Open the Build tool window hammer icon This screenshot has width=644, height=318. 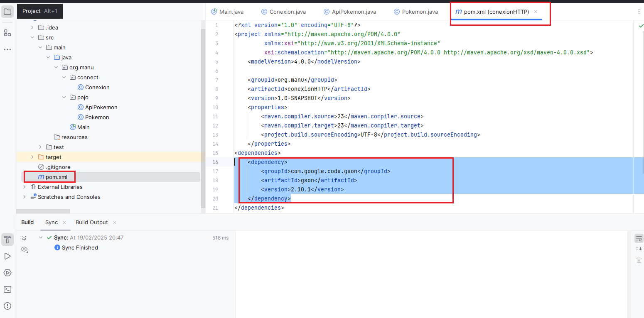point(7,240)
